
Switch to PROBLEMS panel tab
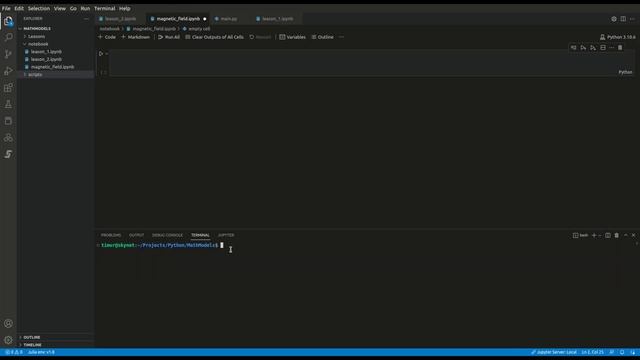pos(111,236)
